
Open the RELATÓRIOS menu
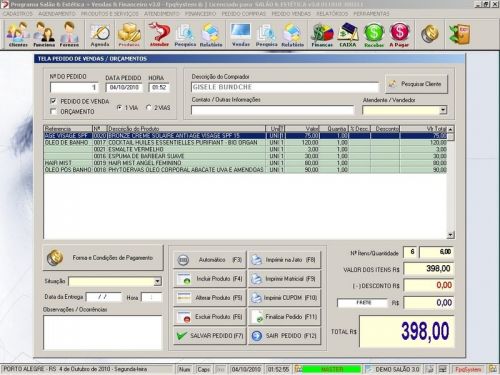(332, 14)
